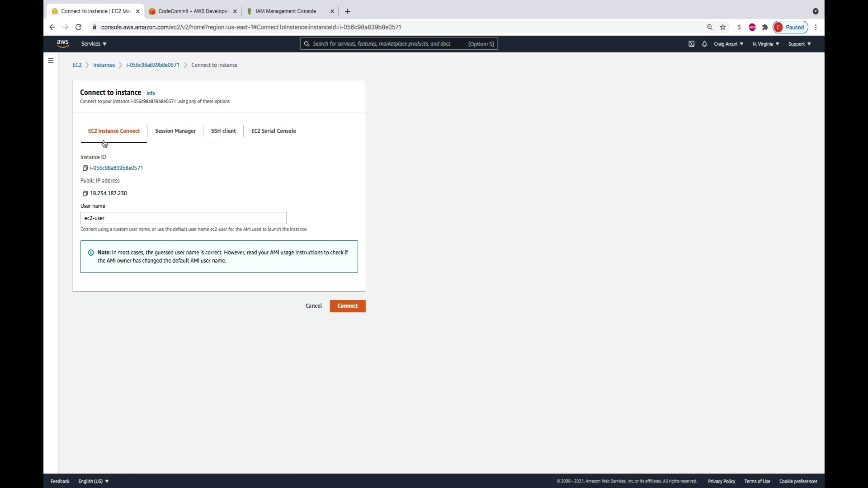Expand the Services dropdown menu
Image resolution: width=868 pixels, height=488 pixels.
click(94, 44)
